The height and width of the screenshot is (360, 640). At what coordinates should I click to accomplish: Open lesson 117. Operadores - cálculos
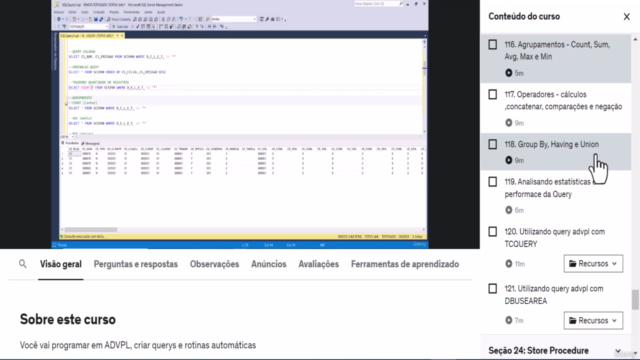point(563,100)
